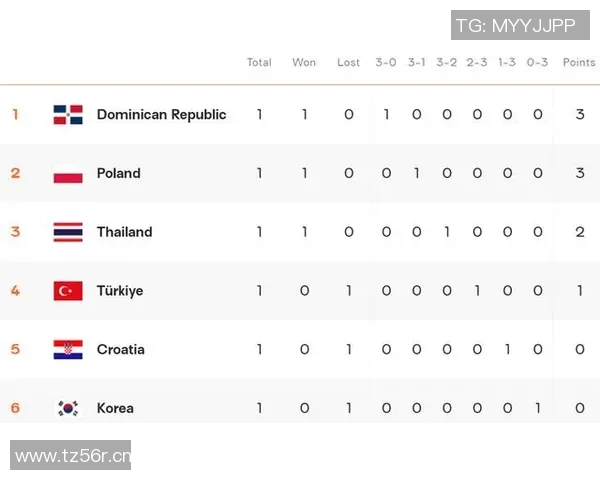The height and width of the screenshot is (480, 600).
Task: Open the Korea team name
Action: [x=115, y=408]
